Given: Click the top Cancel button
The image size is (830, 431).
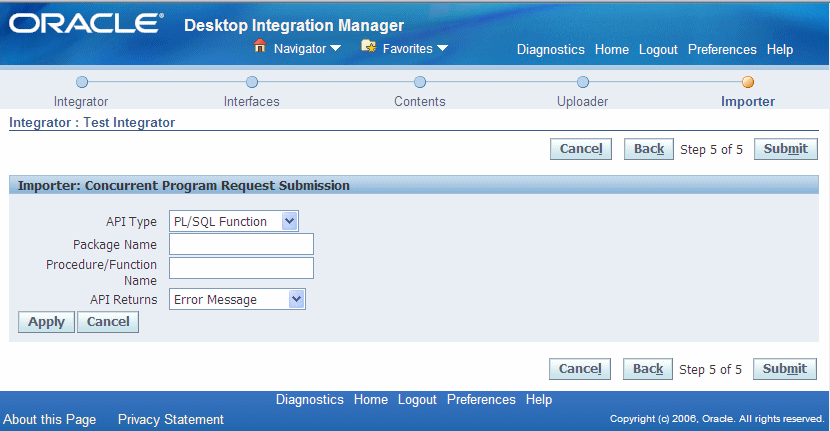Looking at the screenshot, I should pyautogui.click(x=581, y=149).
